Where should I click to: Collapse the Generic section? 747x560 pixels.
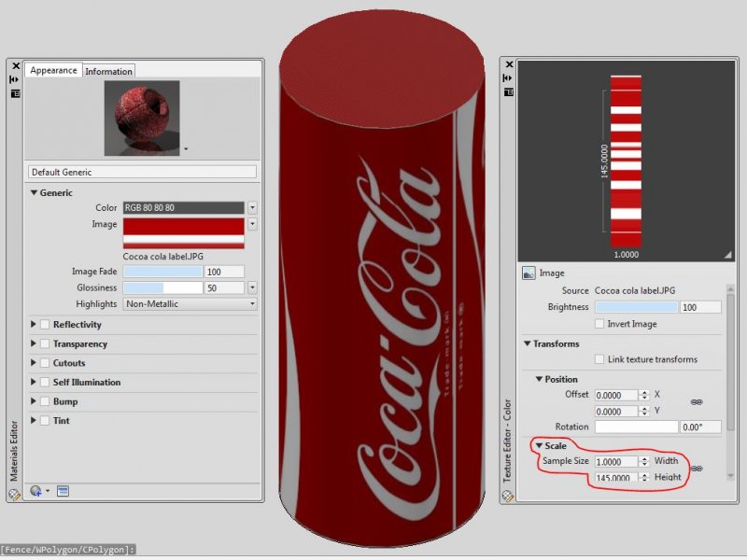click(35, 192)
